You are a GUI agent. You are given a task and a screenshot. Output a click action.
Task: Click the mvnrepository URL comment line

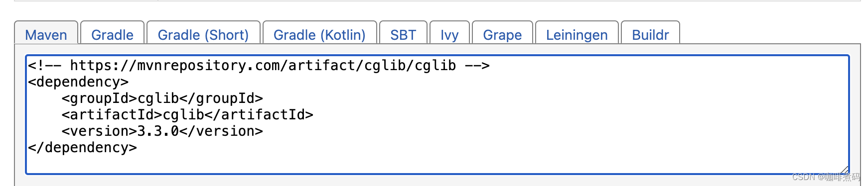pyautogui.click(x=259, y=65)
